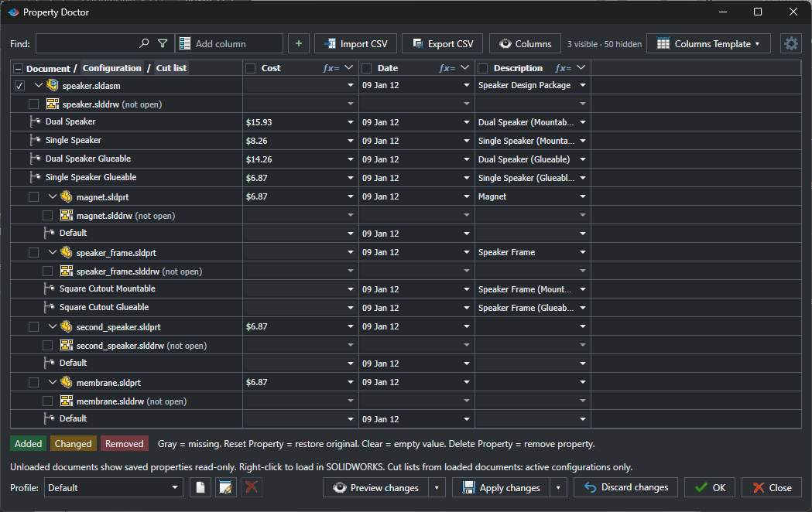
Task: Collapse the membrane.sldprt tree node
Action: pyautogui.click(x=53, y=382)
